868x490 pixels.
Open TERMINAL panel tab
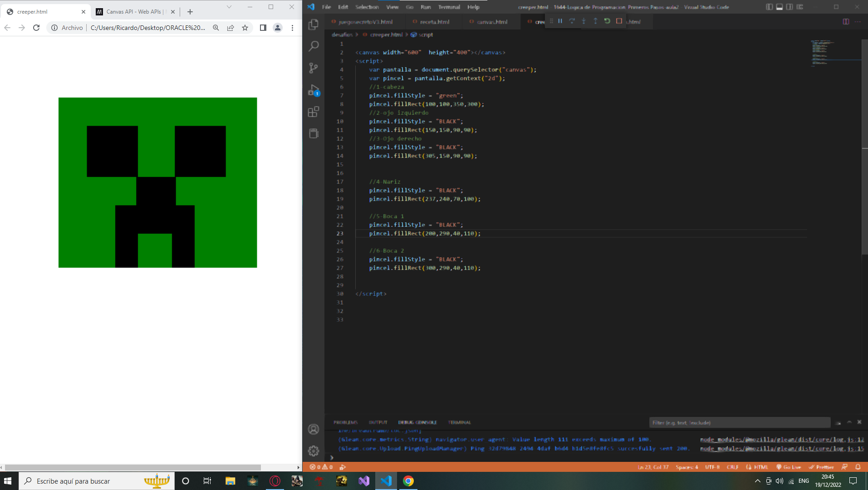(x=459, y=422)
